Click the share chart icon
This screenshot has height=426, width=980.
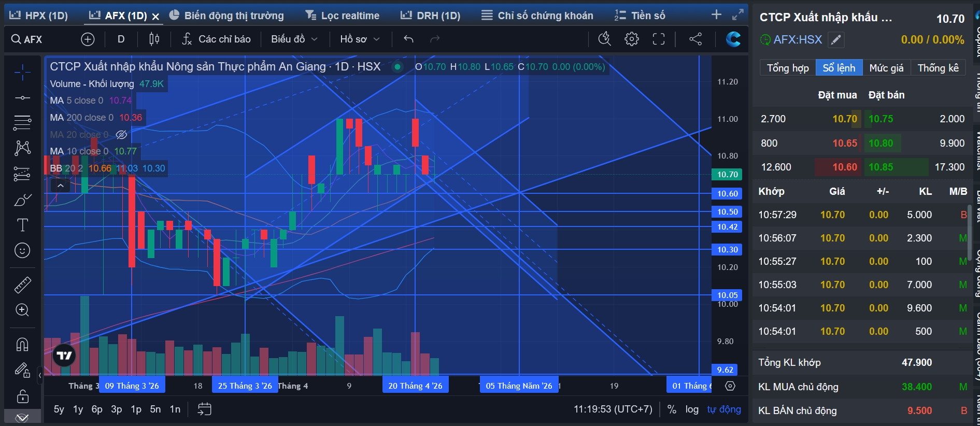coord(695,39)
